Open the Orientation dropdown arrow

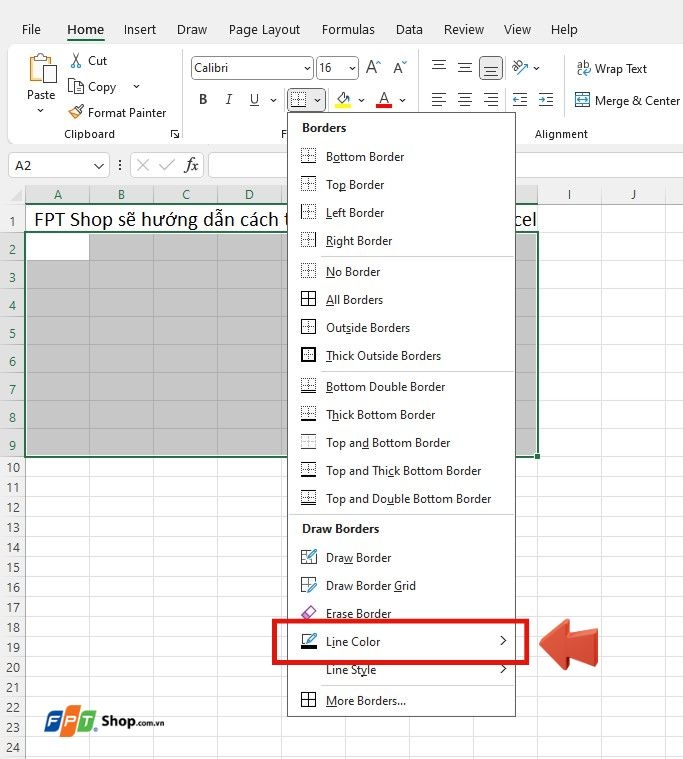(x=536, y=68)
